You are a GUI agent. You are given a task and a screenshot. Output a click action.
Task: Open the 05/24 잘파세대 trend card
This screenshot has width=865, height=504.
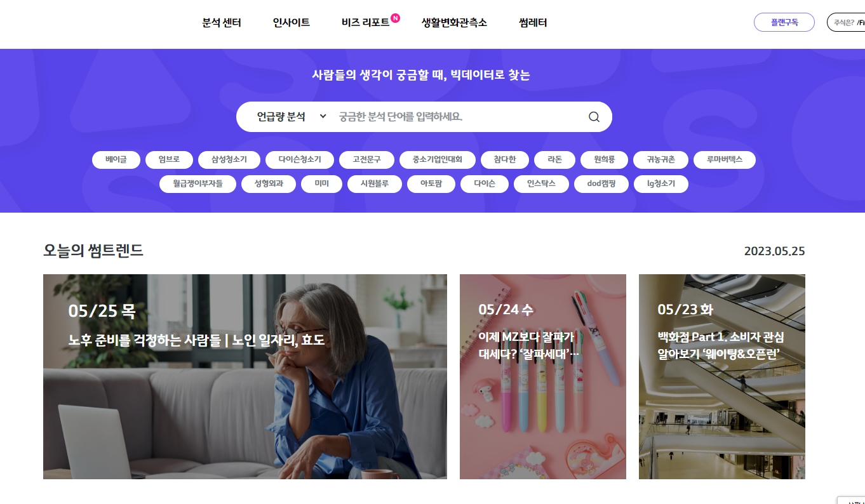(543, 376)
